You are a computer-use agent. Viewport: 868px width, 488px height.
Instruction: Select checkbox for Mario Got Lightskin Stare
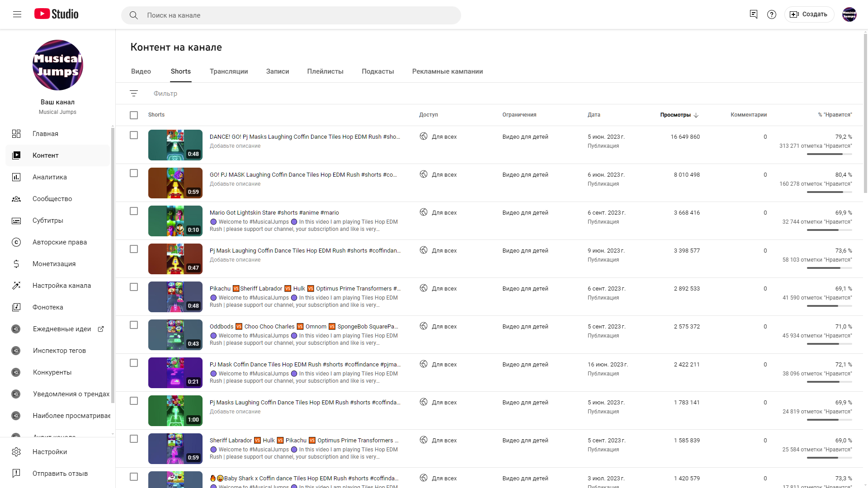(x=134, y=211)
